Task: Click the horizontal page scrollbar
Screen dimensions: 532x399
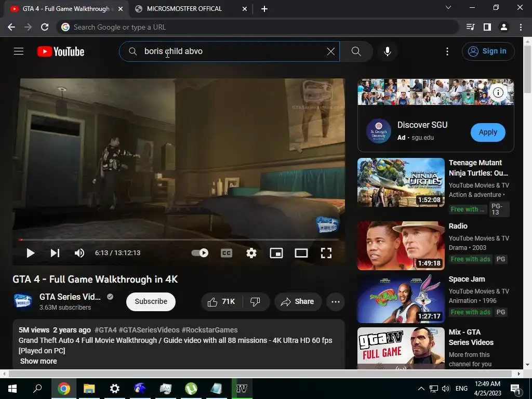Action: [x=260, y=374]
